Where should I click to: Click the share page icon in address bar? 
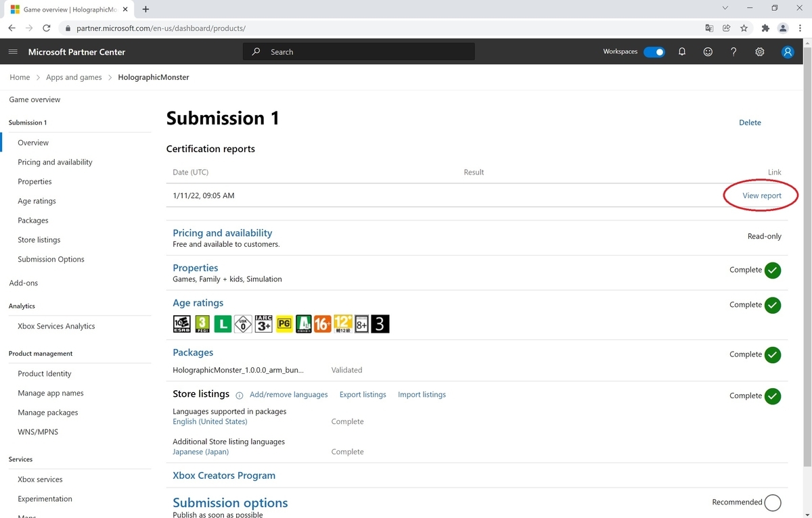[x=726, y=28]
